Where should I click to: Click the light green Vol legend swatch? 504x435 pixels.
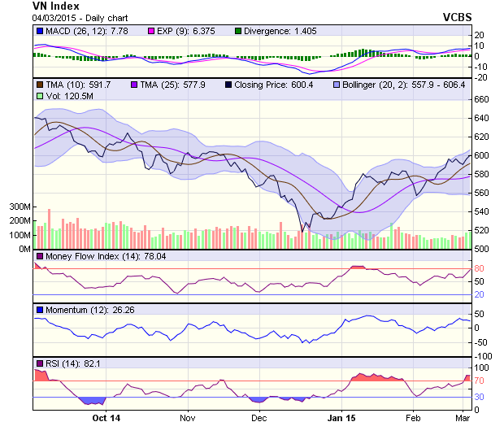[x=39, y=96]
